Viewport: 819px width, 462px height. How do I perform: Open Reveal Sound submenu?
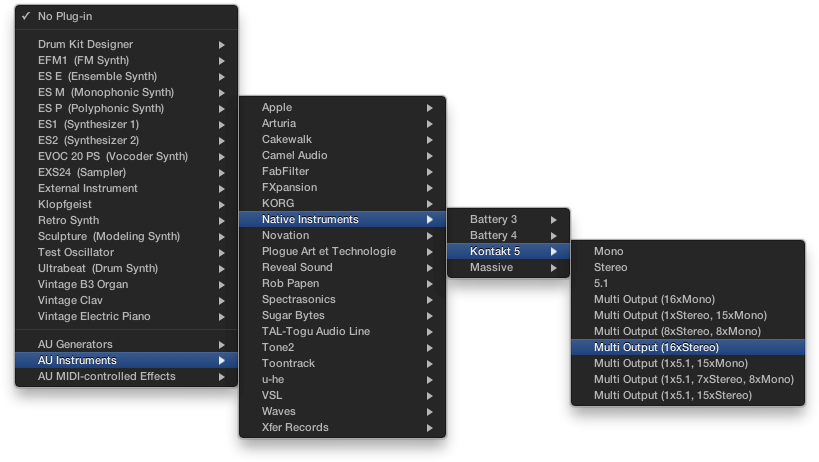(x=342, y=267)
